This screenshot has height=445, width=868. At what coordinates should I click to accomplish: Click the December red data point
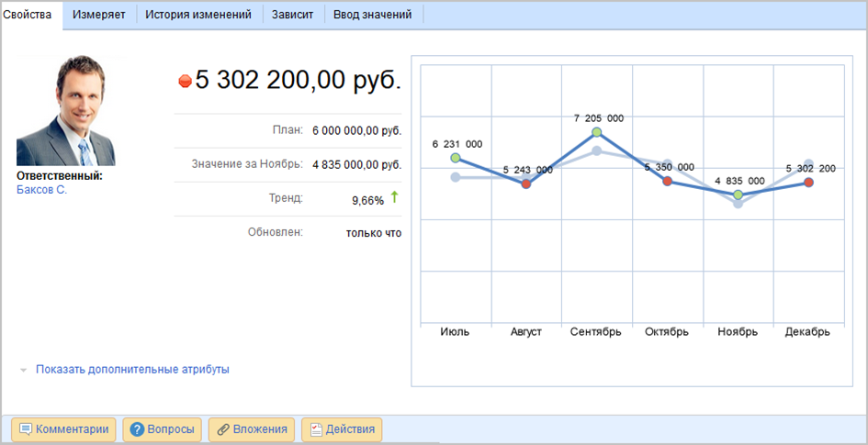pyautogui.click(x=808, y=183)
